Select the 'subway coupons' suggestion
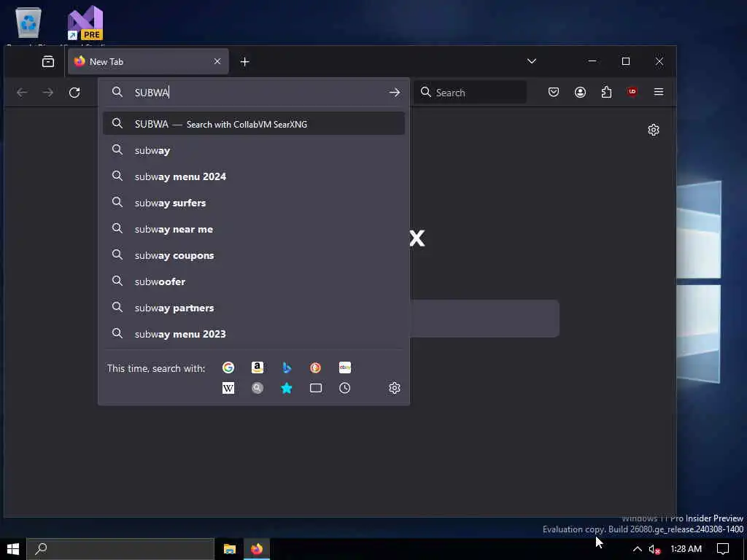 254,255
